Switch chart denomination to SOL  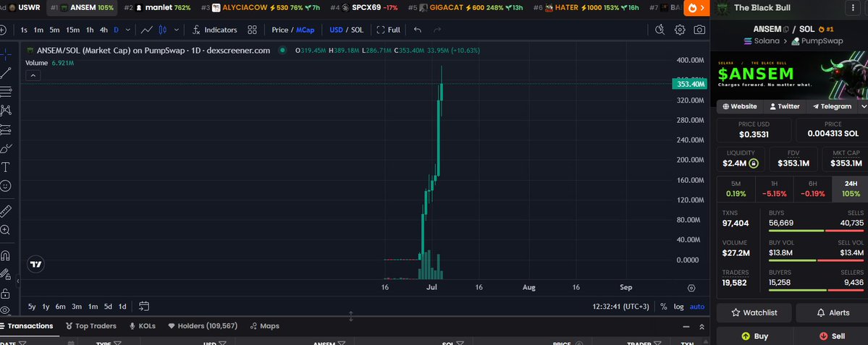[358, 30]
